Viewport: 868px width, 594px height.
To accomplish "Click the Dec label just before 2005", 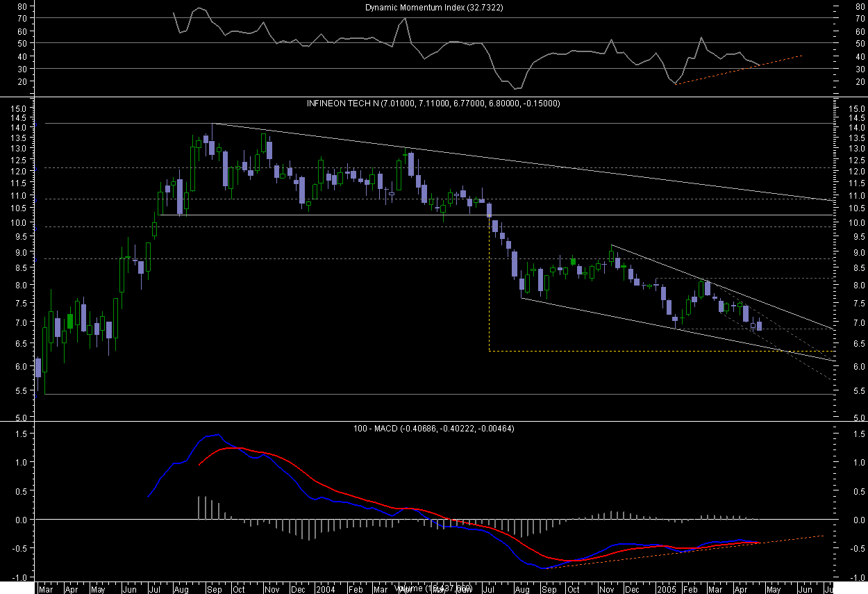I will point(632,588).
